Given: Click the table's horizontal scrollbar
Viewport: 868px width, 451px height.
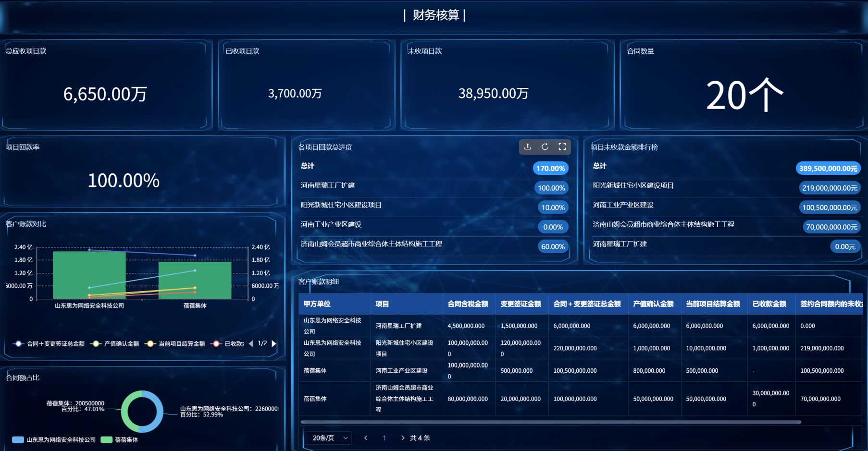Looking at the screenshot, I should [550, 422].
